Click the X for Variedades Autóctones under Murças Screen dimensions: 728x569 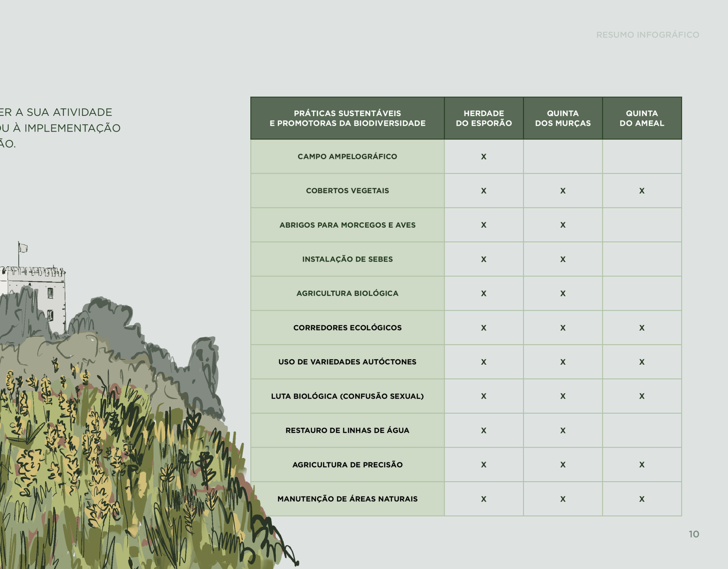[x=563, y=362]
